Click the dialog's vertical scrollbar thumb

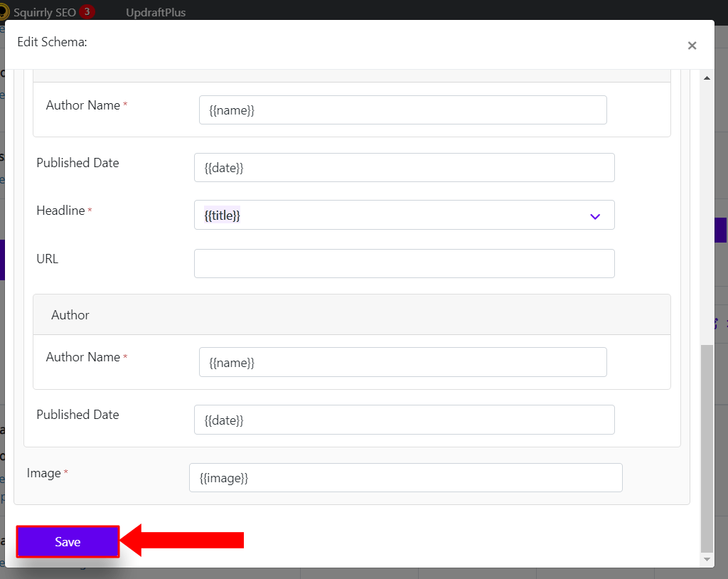707,448
